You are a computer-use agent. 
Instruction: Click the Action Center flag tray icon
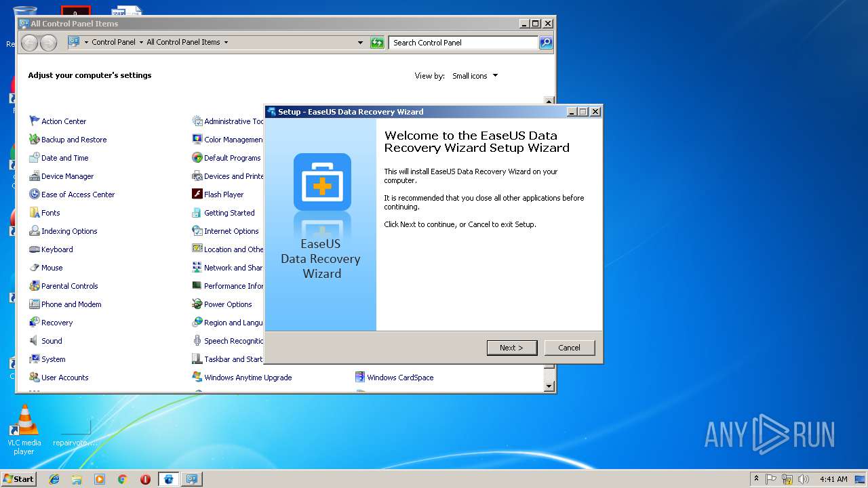pos(771,479)
